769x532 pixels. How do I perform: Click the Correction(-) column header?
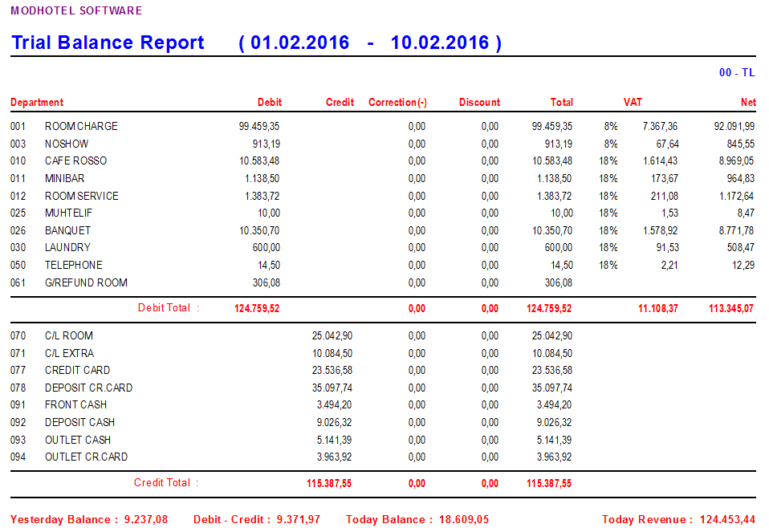click(x=397, y=103)
